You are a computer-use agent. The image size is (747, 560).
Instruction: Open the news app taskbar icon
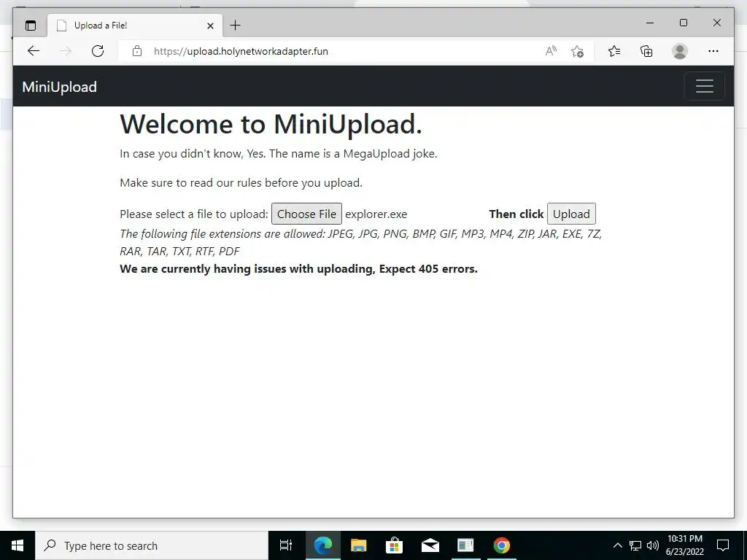(465, 545)
